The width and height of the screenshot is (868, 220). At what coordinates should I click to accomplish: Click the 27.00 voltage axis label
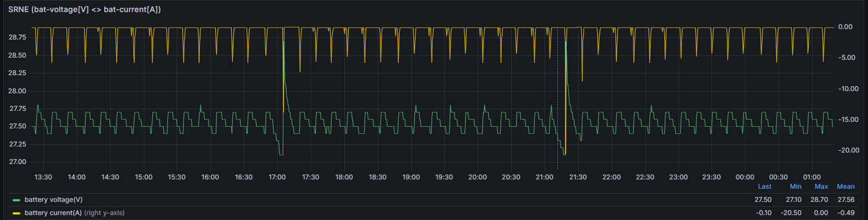(18, 162)
